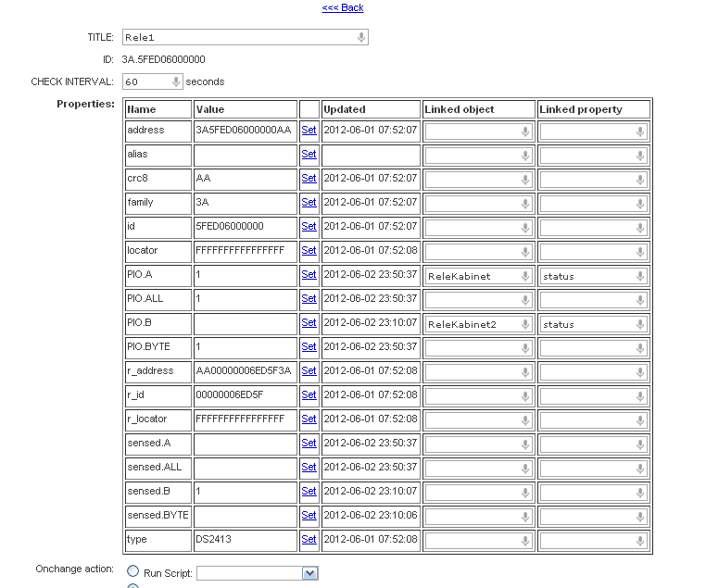
Task: Click Linked object field for crc8 row
Action: [478, 180]
